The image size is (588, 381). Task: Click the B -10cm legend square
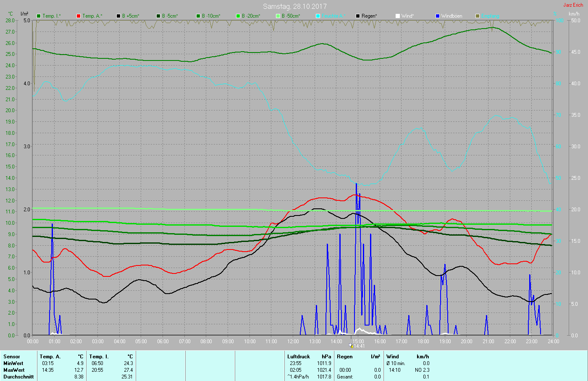pyautogui.click(x=198, y=16)
